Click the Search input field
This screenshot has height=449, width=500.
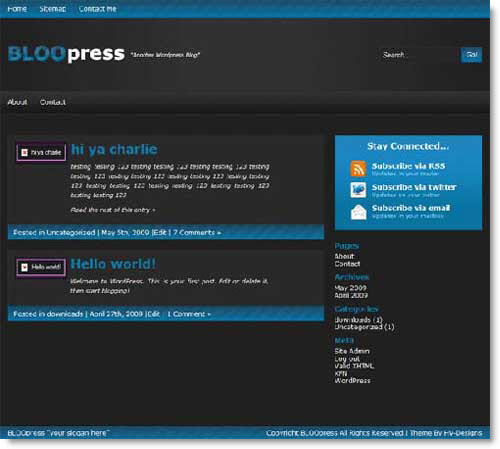click(x=419, y=55)
